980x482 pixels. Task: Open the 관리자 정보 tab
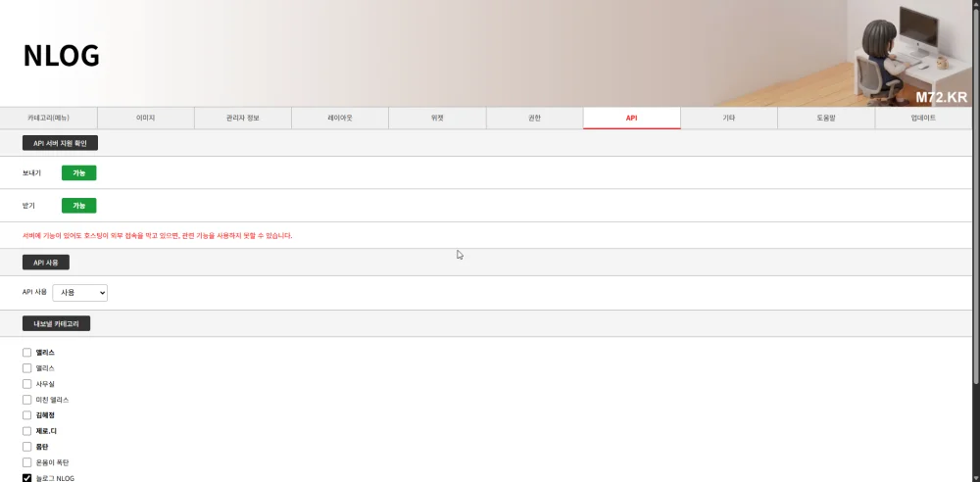coord(243,119)
